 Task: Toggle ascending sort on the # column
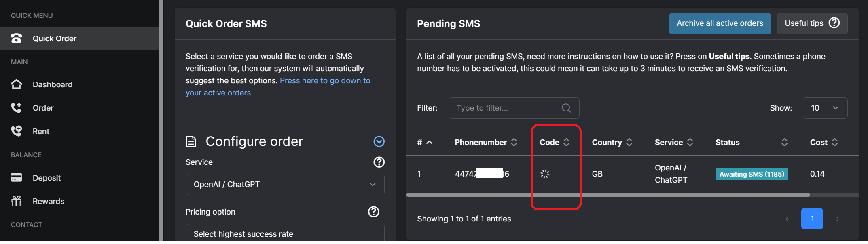[430, 142]
